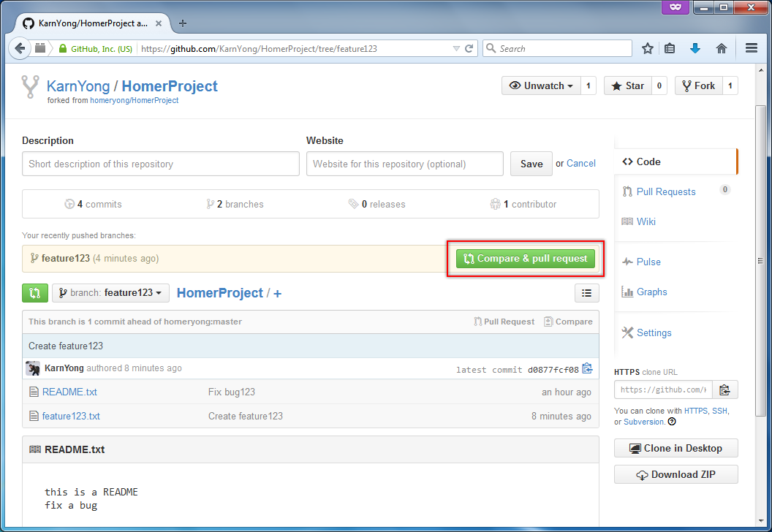Open Firefox downloads arrow icon
Image resolution: width=772 pixels, height=532 pixels.
[x=695, y=48]
